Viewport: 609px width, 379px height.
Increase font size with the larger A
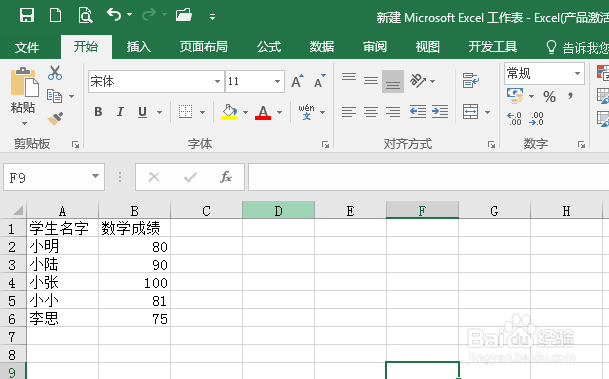pos(298,81)
